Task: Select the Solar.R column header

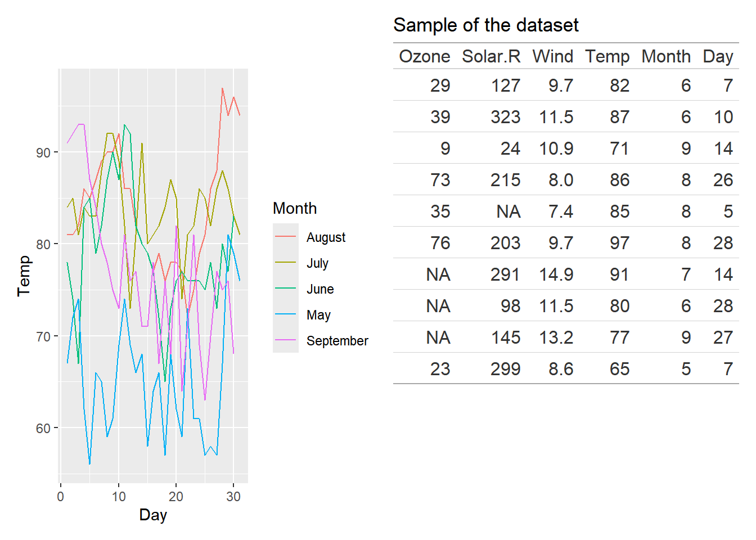Action: coord(490,56)
